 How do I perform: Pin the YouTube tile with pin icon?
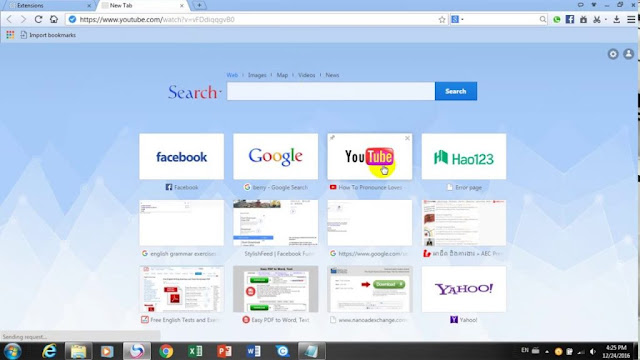(x=332, y=138)
